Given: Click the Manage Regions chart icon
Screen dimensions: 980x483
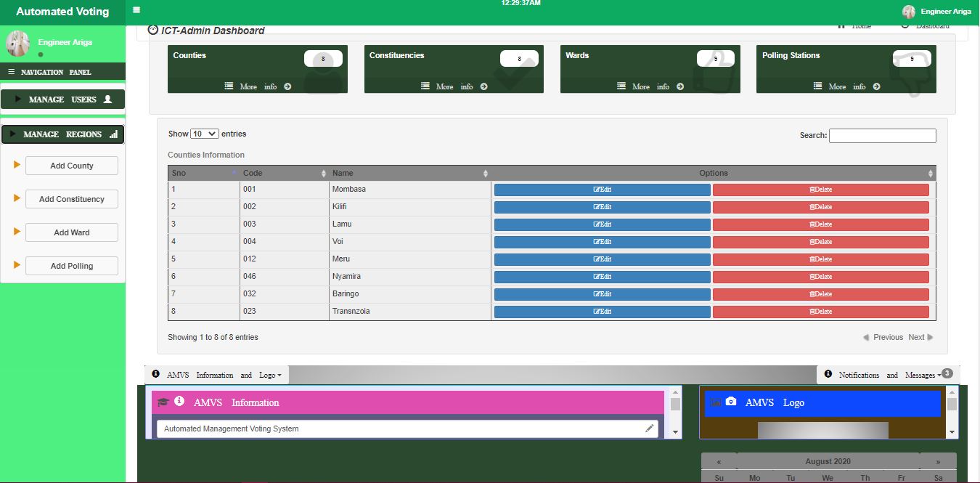Looking at the screenshot, I should click(x=115, y=134).
